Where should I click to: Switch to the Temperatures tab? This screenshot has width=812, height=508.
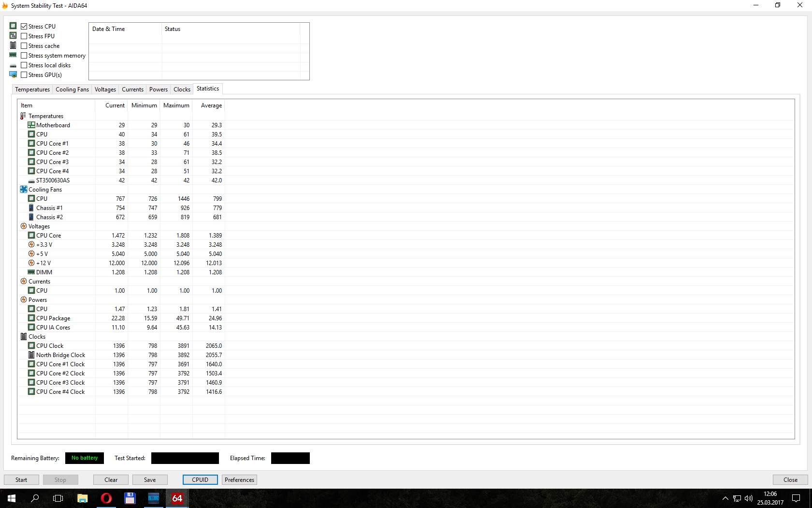pos(32,90)
